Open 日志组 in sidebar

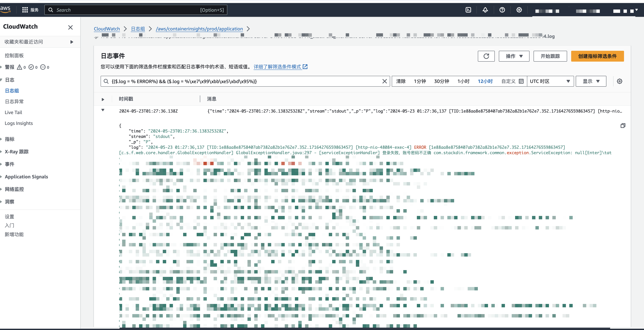tap(12, 91)
